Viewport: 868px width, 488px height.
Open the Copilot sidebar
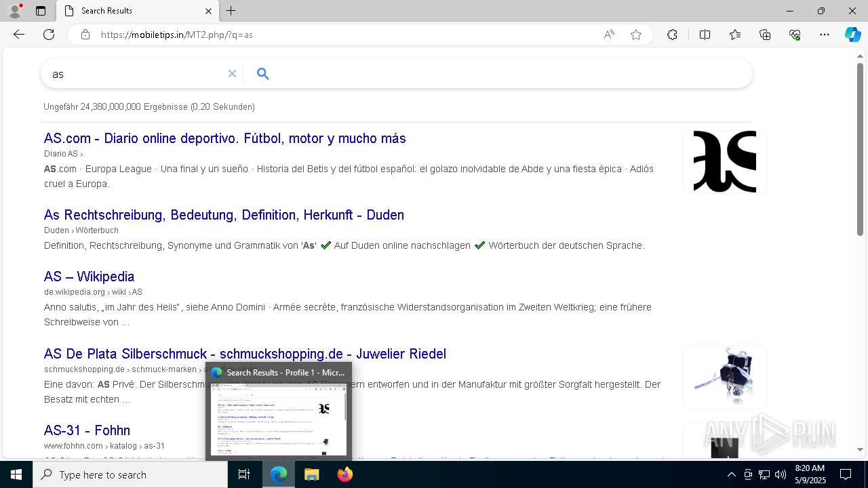(852, 35)
